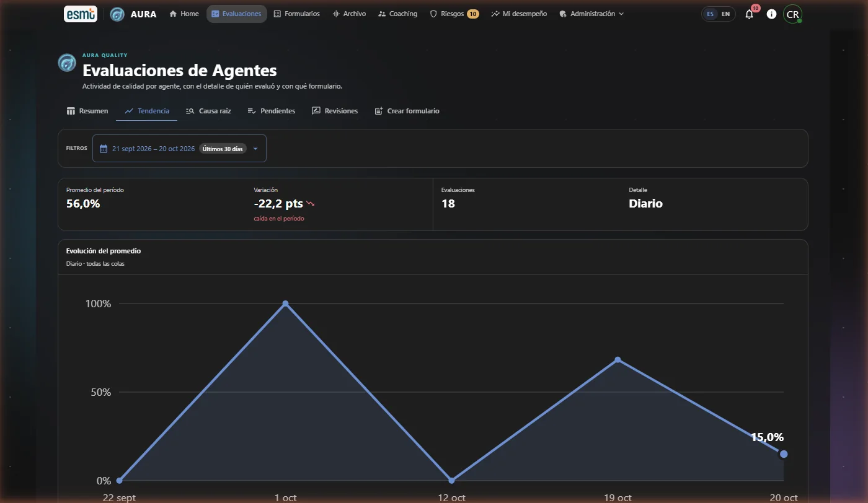Open the date range dropdown arrow
The width and height of the screenshot is (868, 503).
click(255, 149)
